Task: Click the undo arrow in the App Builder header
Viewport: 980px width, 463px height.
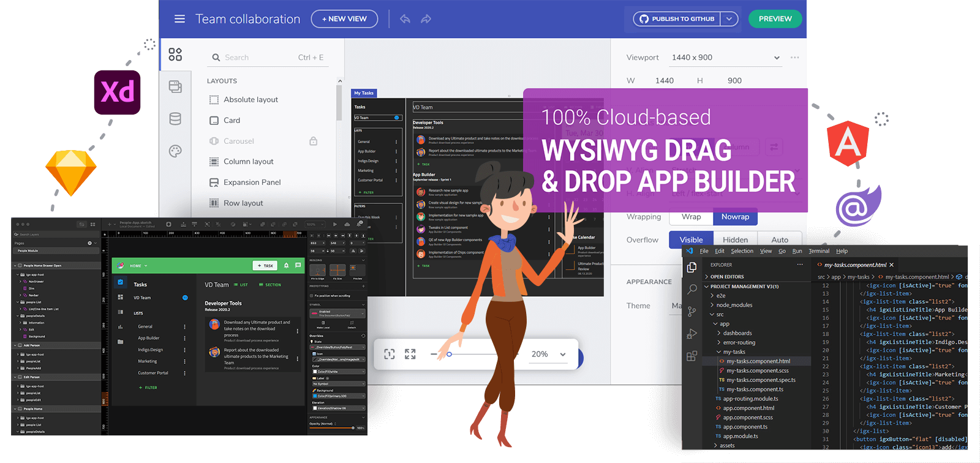Action: coord(405,19)
